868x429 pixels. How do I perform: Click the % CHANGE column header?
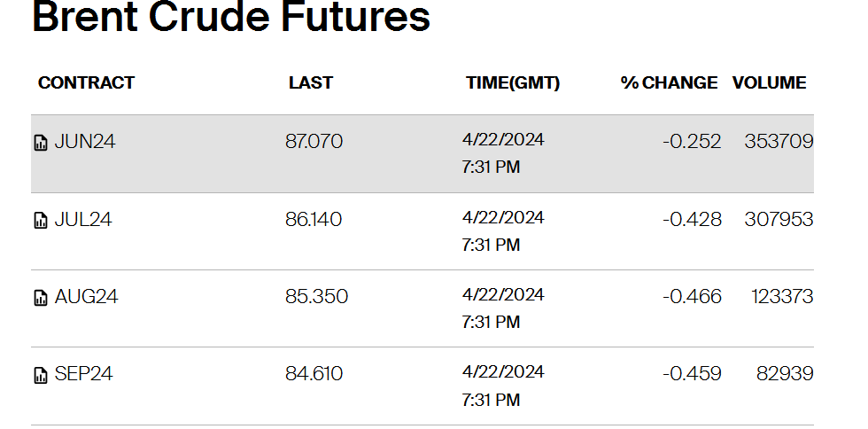pos(670,82)
